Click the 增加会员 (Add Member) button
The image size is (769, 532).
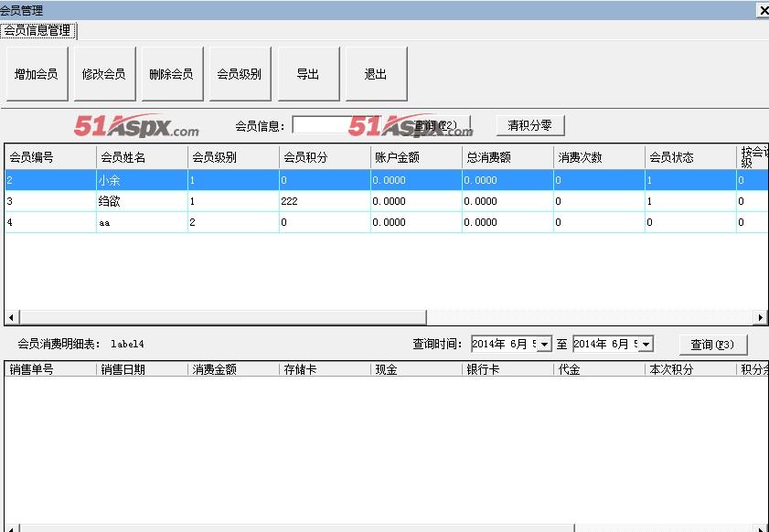point(37,74)
